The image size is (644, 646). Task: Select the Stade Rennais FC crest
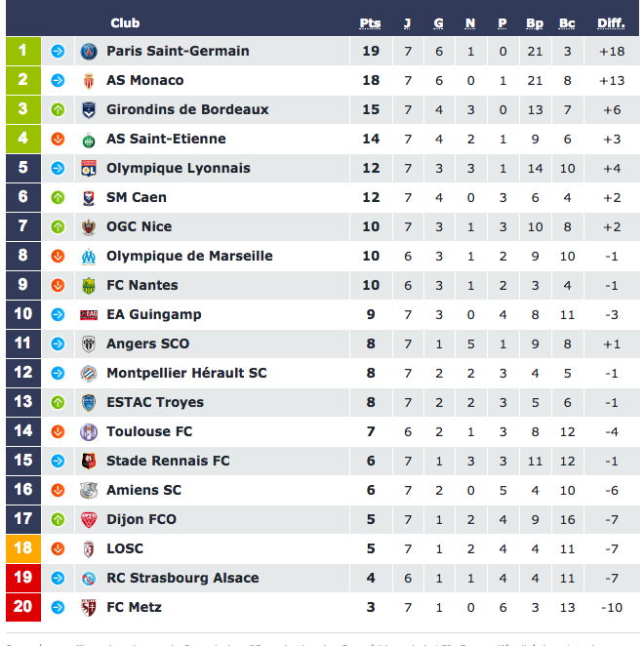(x=89, y=461)
